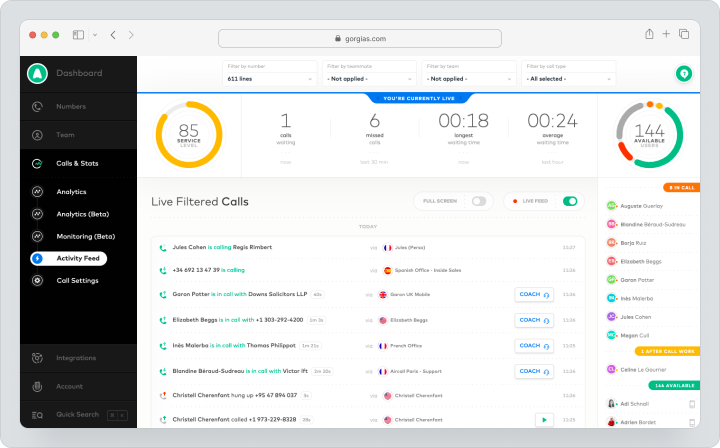
Task: Click the green logo icon beside Dashboard
Action: (x=37, y=73)
